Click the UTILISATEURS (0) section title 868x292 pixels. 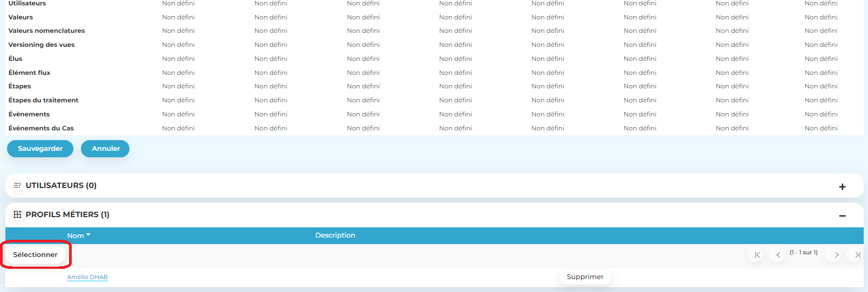click(61, 185)
